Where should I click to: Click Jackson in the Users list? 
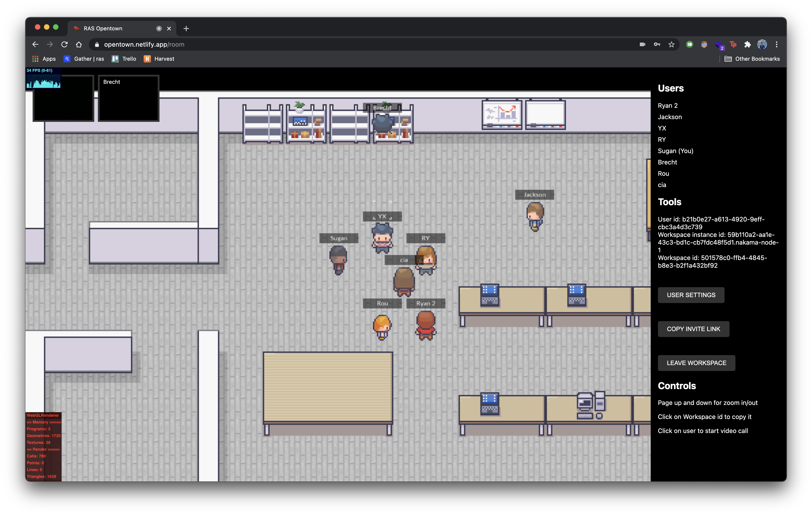click(670, 117)
